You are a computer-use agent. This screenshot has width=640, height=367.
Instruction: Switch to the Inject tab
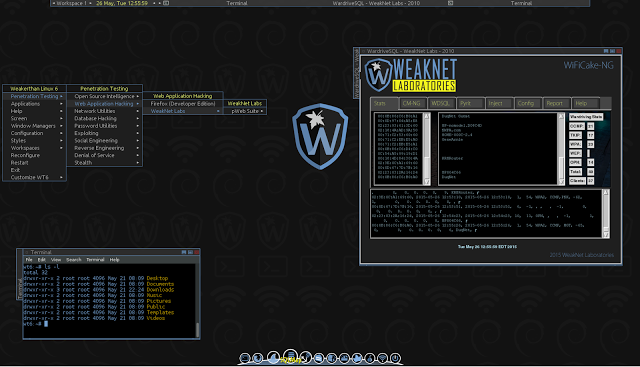tap(500, 103)
